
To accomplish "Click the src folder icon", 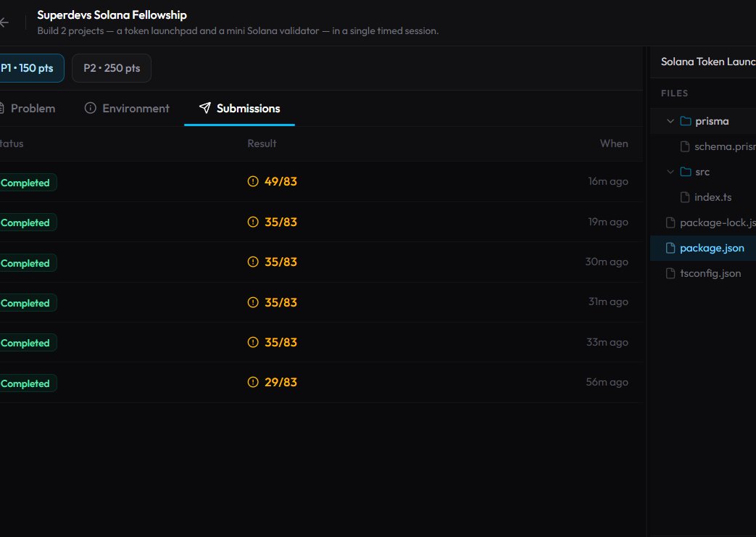I will pyautogui.click(x=686, y=172).
